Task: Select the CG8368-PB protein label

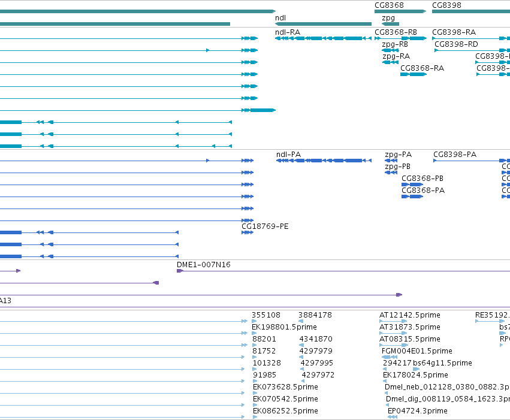Action: (x=423, y=179)
